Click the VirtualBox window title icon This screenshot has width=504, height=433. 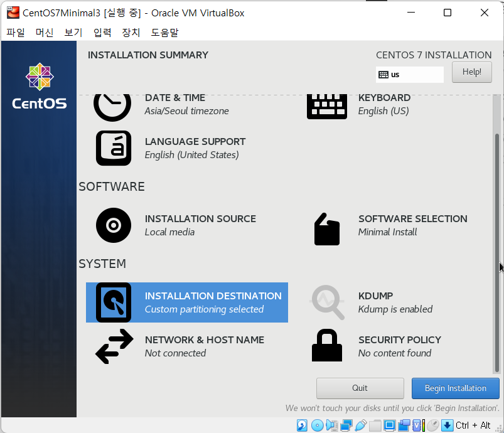click(13, 13)
